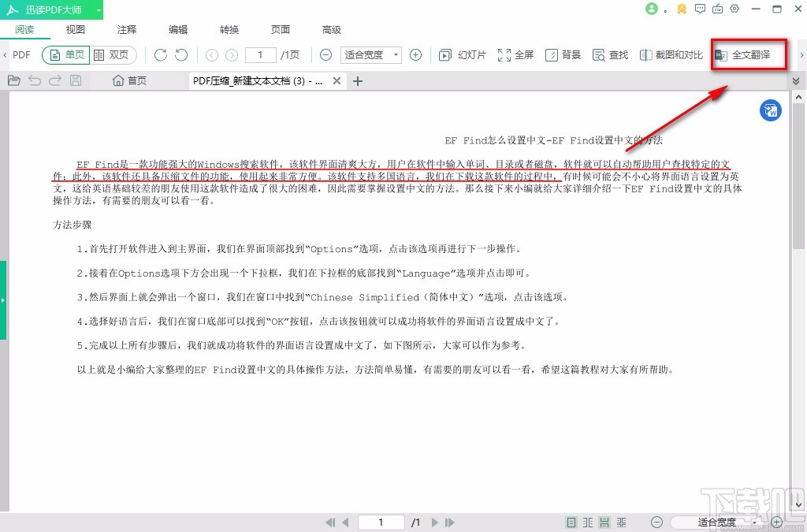The height and width of the screenshot is (532, 807).
Task: Rotate the page clockwise
Action: tap(160, 55)
